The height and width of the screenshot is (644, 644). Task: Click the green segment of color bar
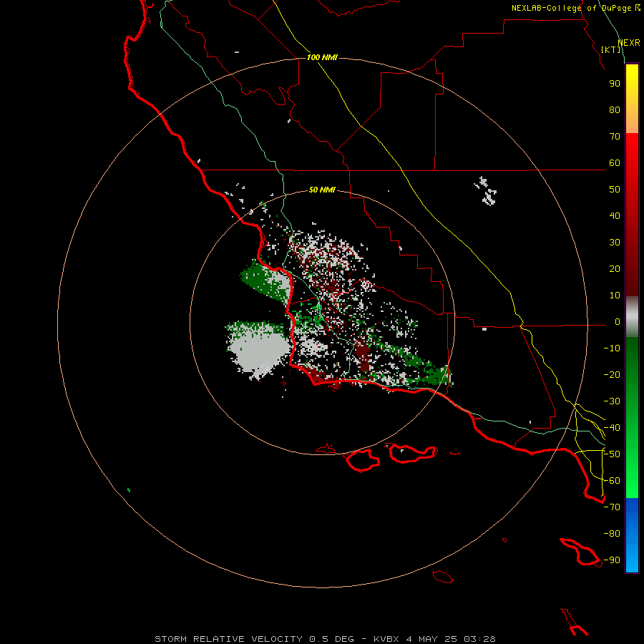(x=632, y=418)
